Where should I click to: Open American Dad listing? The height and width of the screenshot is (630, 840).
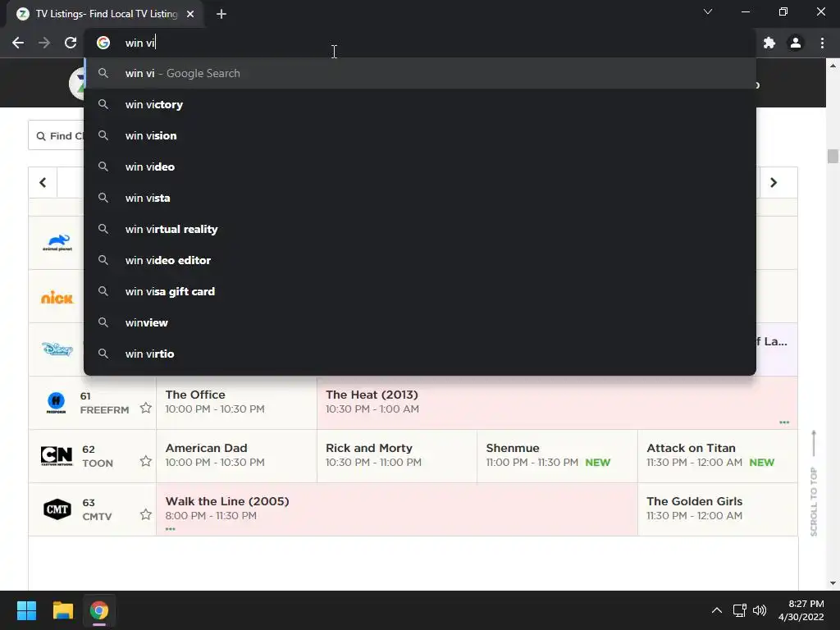pos(236,456)
